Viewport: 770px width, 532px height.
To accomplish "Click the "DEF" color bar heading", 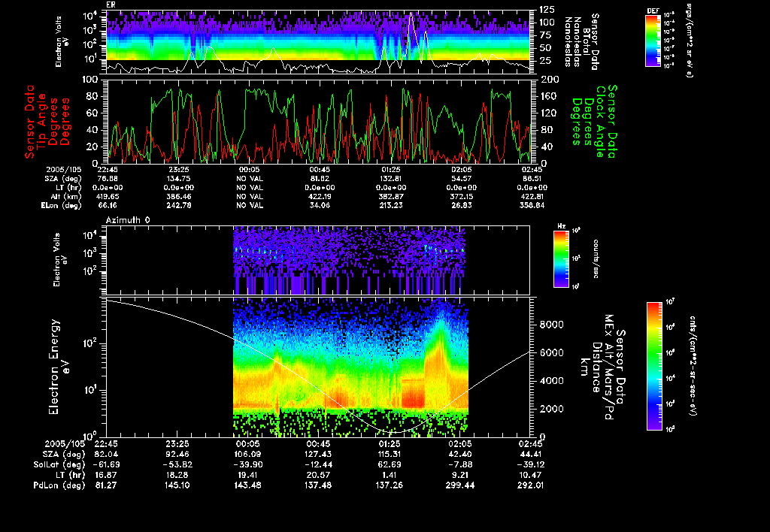I will (653, 11).
